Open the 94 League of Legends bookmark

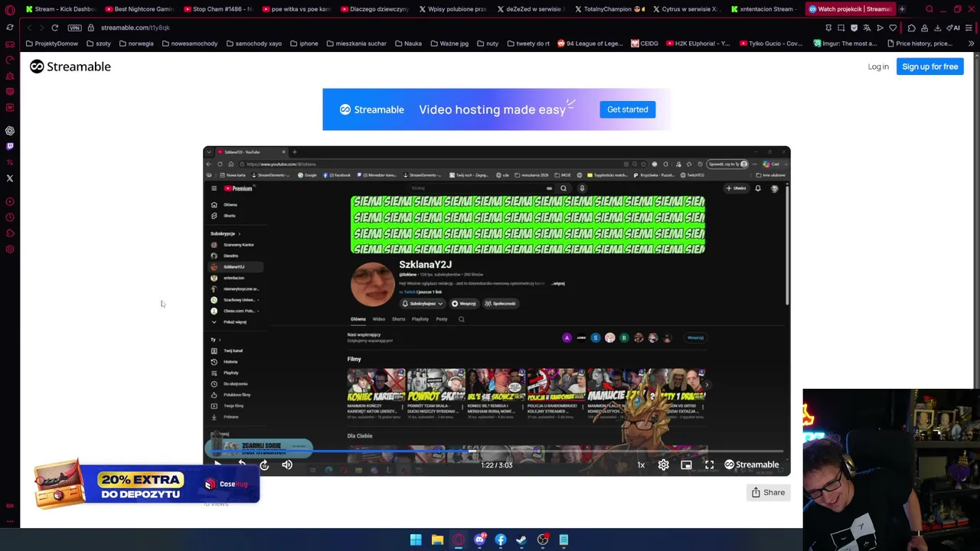click(590, 44)
